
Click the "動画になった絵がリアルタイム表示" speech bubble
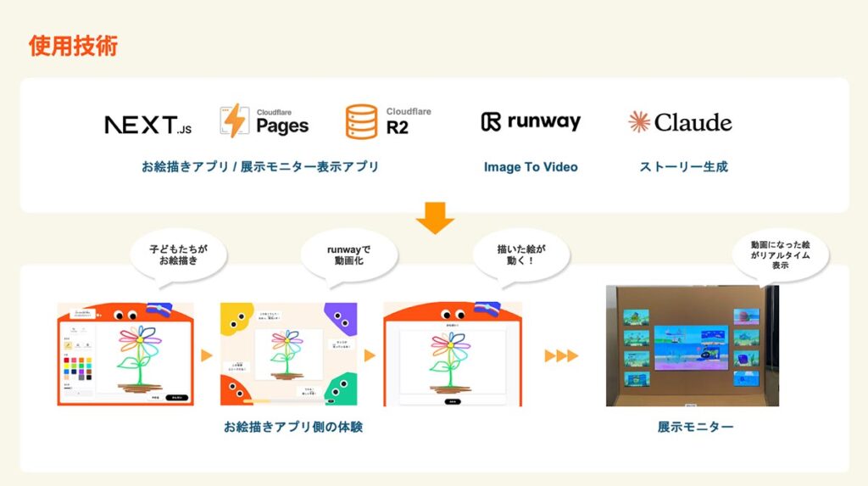780,255
